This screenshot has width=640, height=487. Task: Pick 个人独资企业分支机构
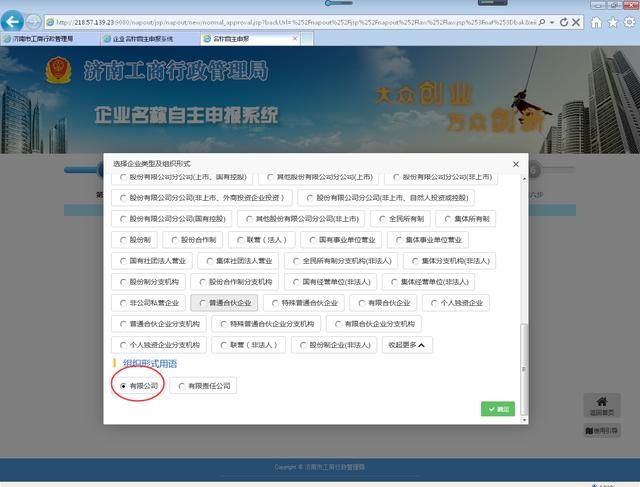pyautogui.click(x=159, y=345)
